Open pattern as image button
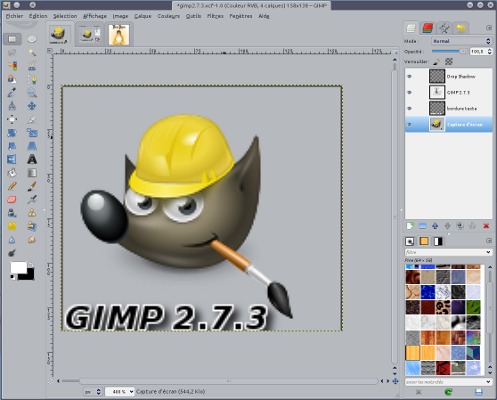Viewport: 497px width, 400px height. (479, 392)
